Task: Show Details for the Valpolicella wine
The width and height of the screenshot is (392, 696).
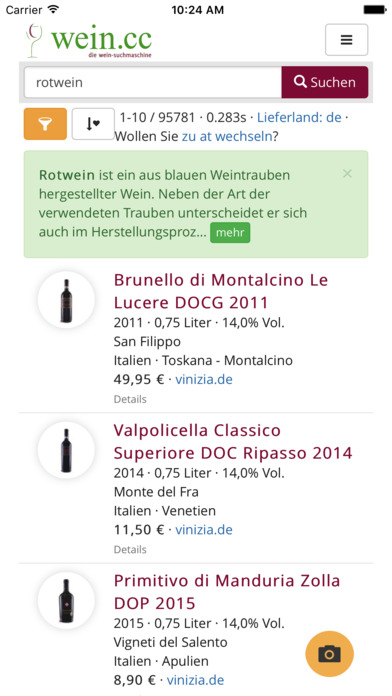Action: pos(130,550)
